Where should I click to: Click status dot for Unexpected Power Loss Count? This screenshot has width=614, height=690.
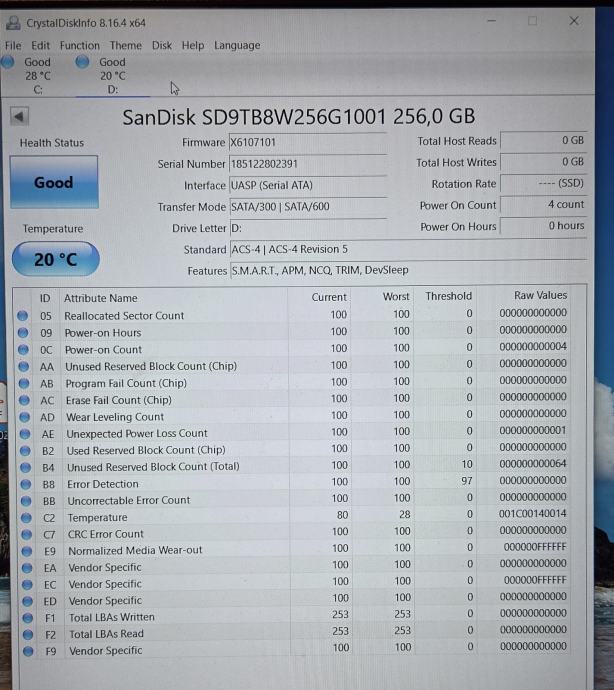[x=25, y=434]
